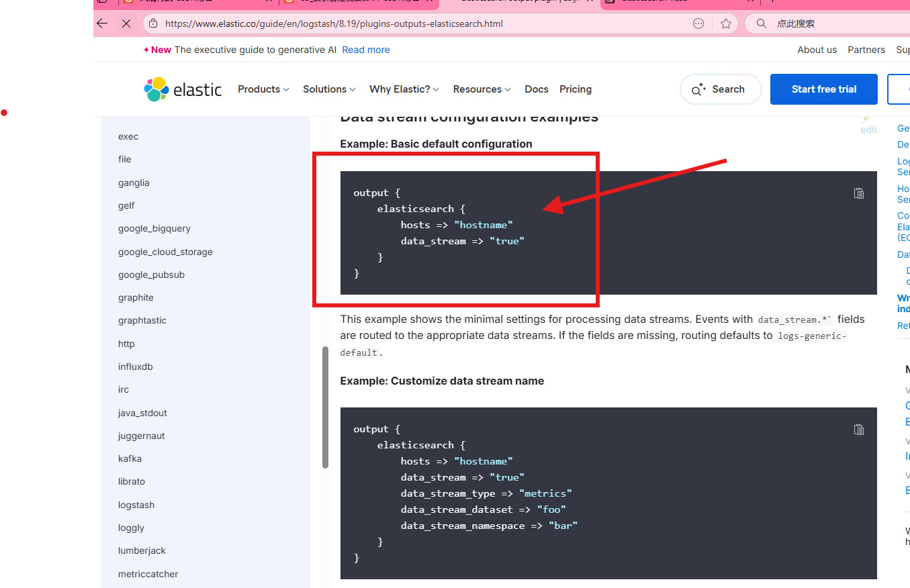Open the Why Elastic? dropdown
Image resolution: width=910 pixels, height=588 pixels.
[x=404, y=89]
